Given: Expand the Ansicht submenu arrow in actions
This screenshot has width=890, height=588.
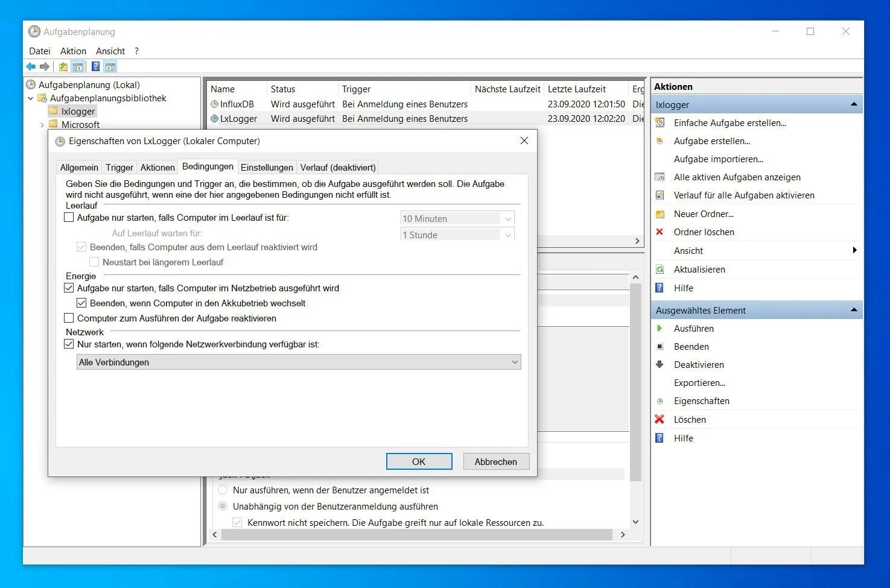Looking at the screenshot, I should coord(854,250).
